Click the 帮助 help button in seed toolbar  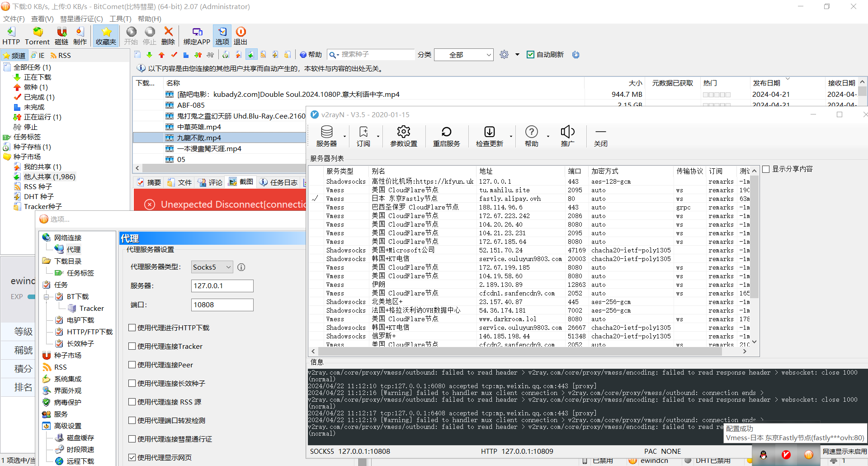(311, 55)
